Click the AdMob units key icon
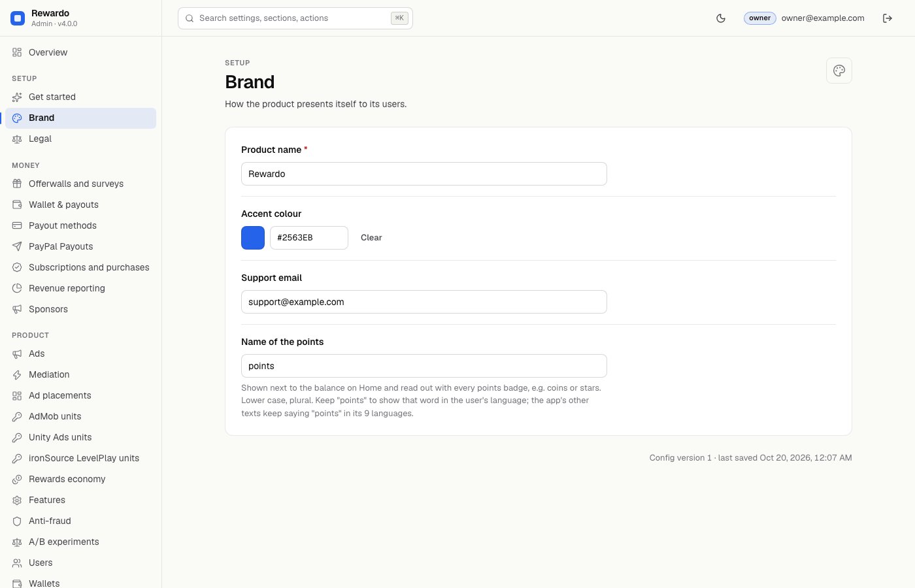This screenshot has height=588, width=915. (x=17, y=416)
